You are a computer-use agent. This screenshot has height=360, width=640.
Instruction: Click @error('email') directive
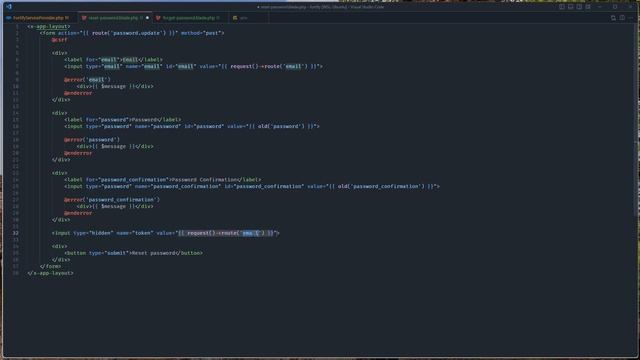[x=87, y=80]
